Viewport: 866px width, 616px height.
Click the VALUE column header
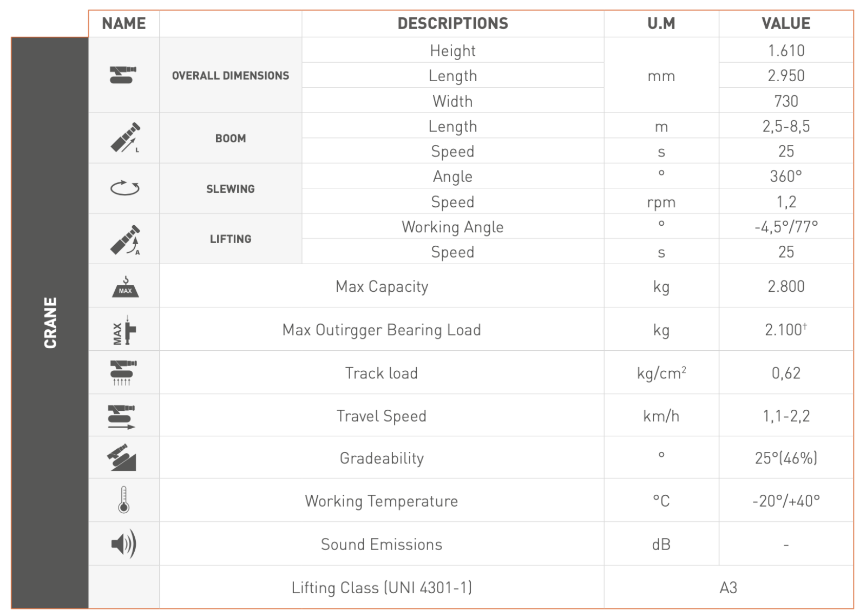click(785, 24)
